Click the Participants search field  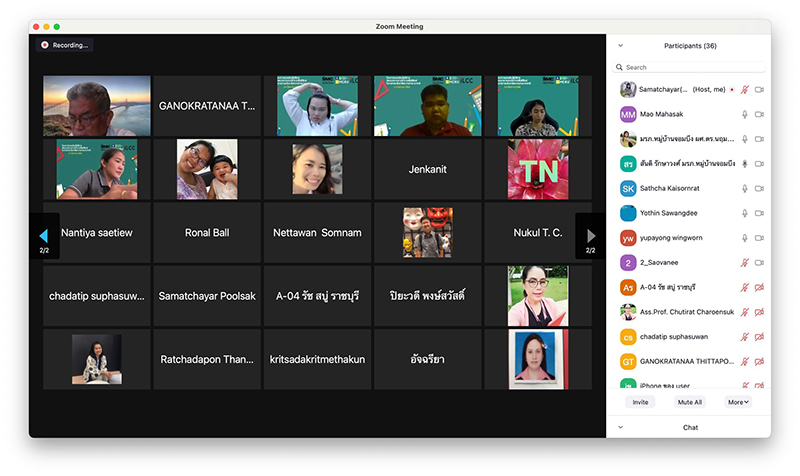click(x=689, y=67)
